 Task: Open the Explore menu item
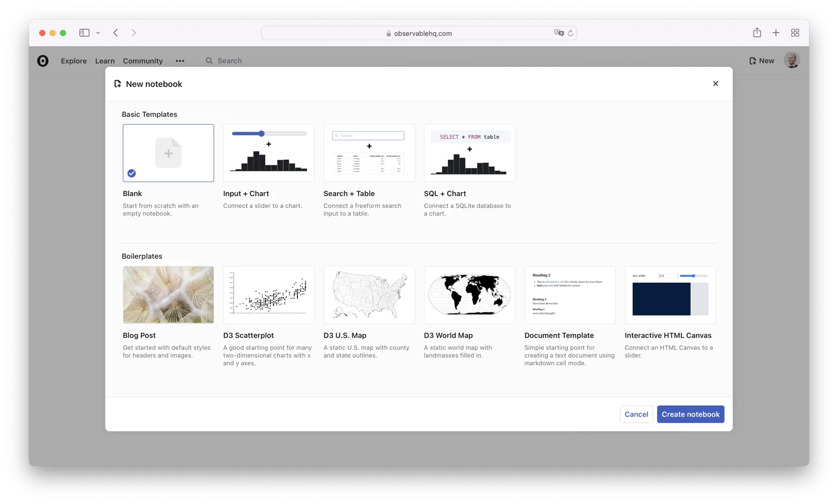[74, 61]
